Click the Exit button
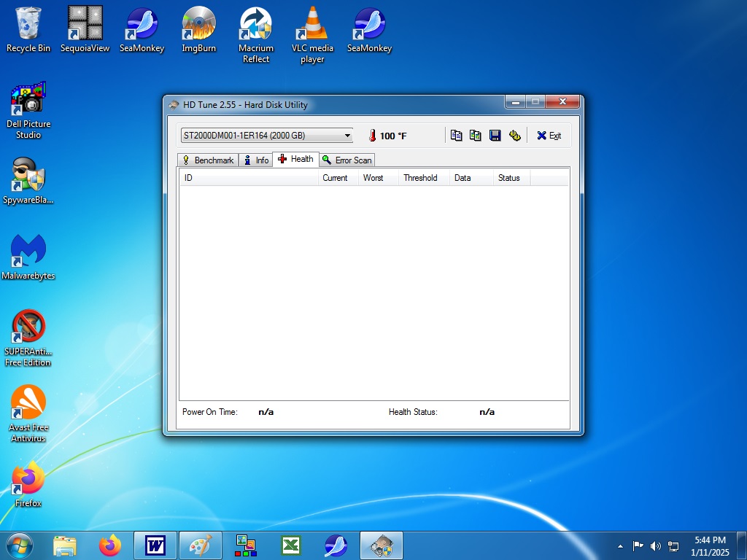The width and height of the screenshot is (747, 560). [549, 136]
